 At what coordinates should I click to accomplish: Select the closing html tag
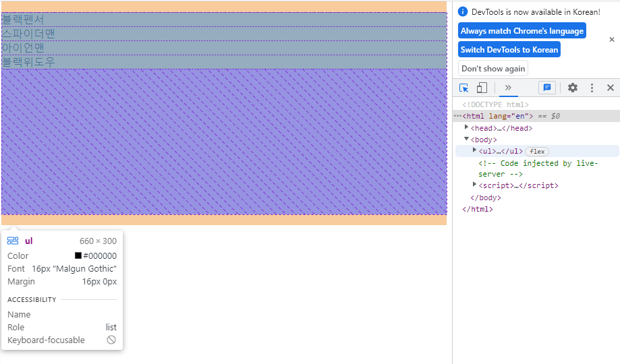click(478, 209)
